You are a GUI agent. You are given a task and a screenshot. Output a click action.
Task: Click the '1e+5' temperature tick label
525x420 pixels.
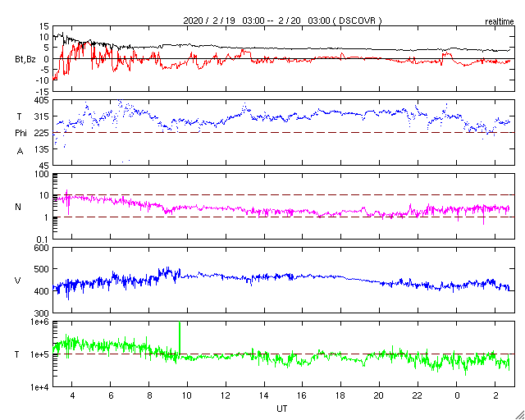(x=40, y=354)
